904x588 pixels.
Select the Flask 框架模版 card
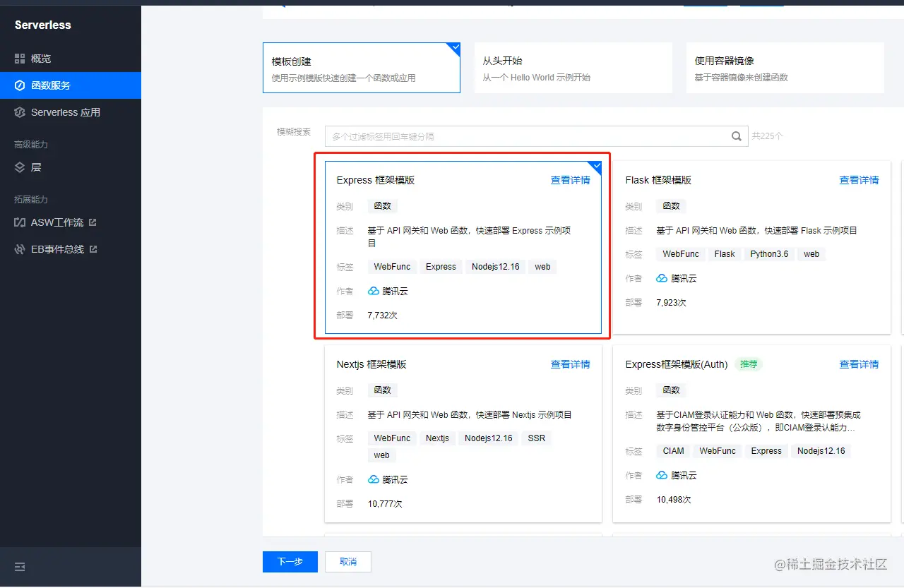[751, 247]
